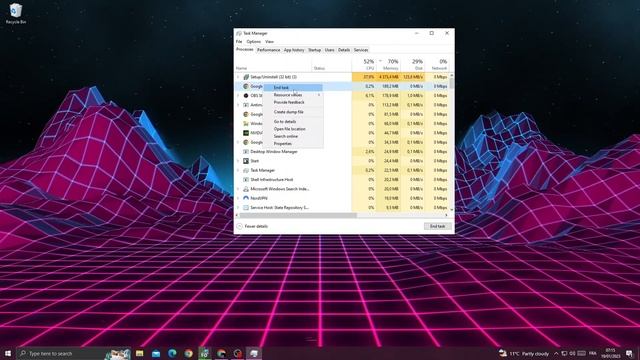The image size is (640, 360).
Task: Click the Shell Infrastructure Host icon
Action: pyautogui.click(x=246, y=180)
